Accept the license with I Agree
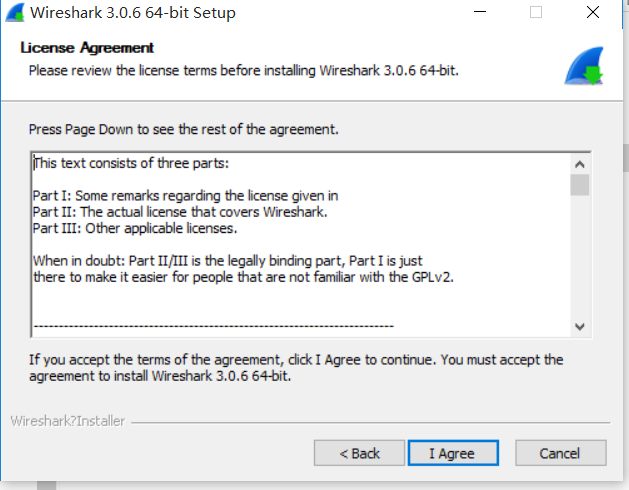The image size is (629, 490). [452, 453]
